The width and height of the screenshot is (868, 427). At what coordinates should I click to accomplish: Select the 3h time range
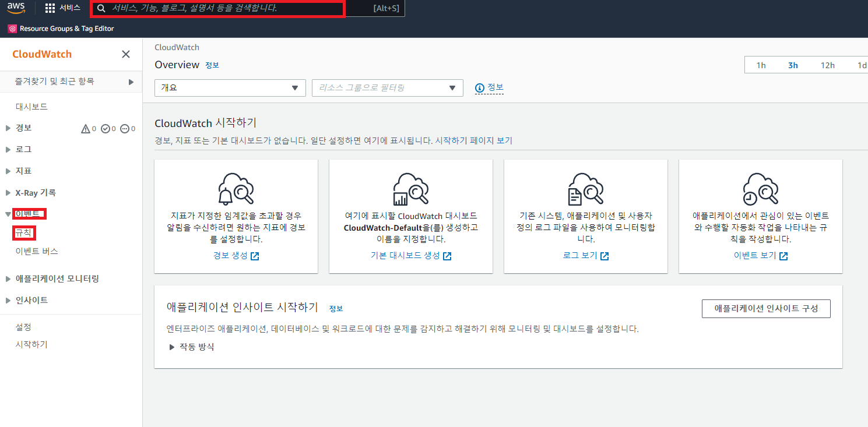click(x=793, y=65)
